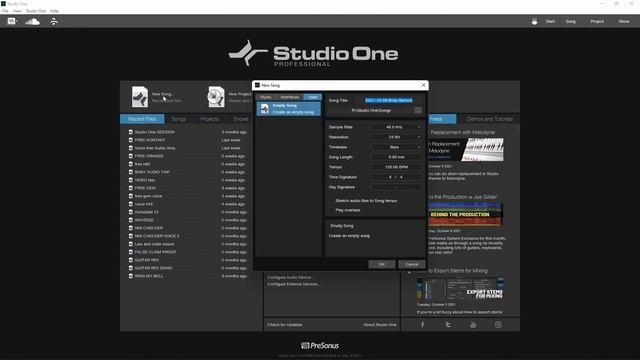This screenshot has width=640, height=360.
Task: Open the Recent Files tab
Action: [142, 119]
